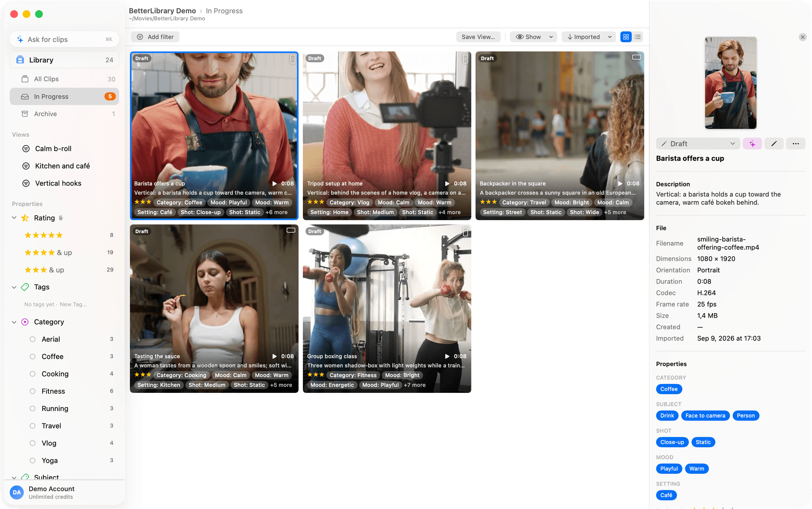The width and height of the screenshot is (812, 509).
Task: Select the Coffee category radio button
Action: coord(32,357)
